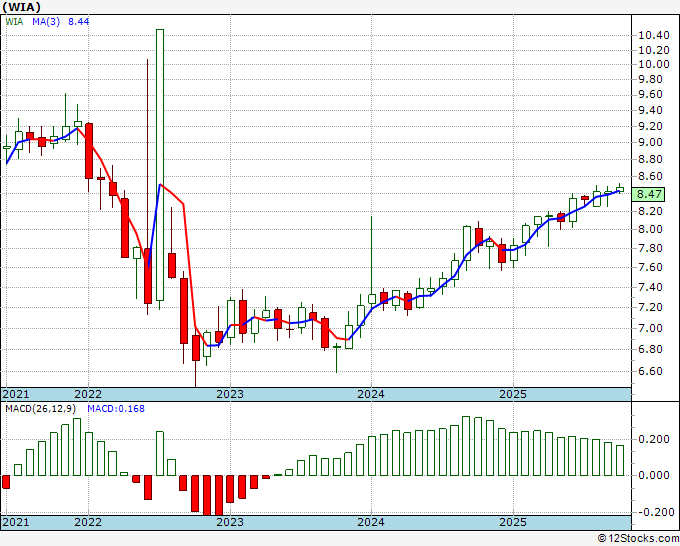
Task: Click the MACD:0.168 value readout
Action: (116, 409)
